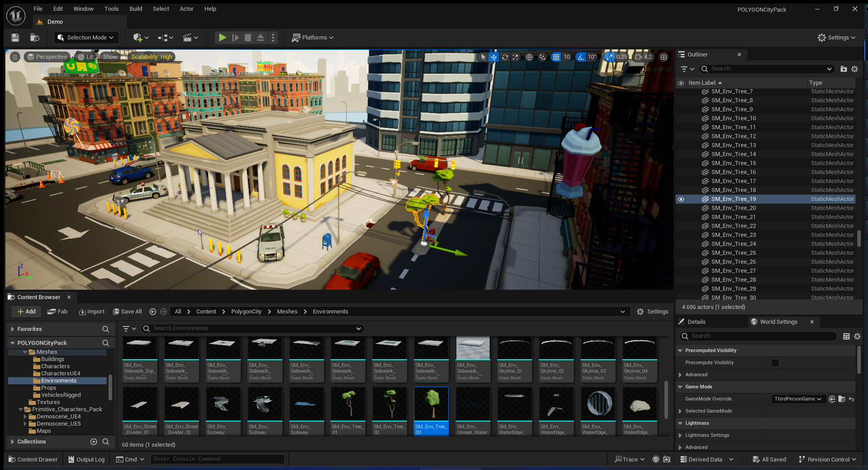Open the Browse content icon in toolbar

click(35, 38)
